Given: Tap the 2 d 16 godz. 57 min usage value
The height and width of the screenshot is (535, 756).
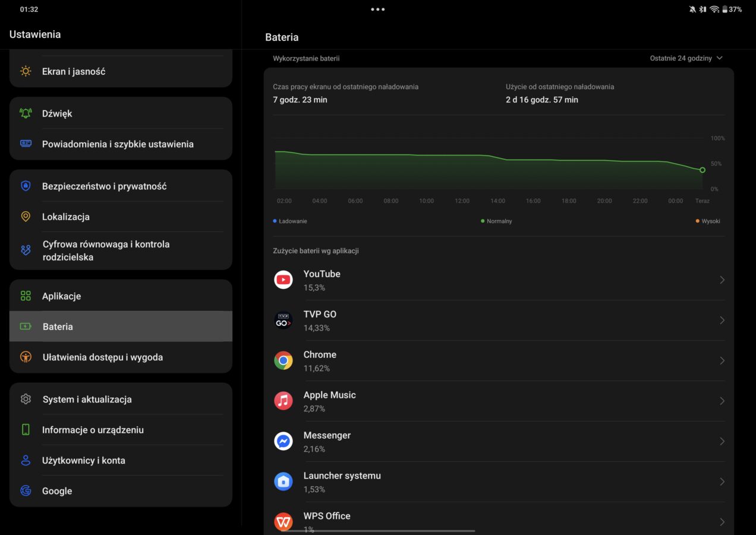Looking at the screenshot, I should 542,100.
